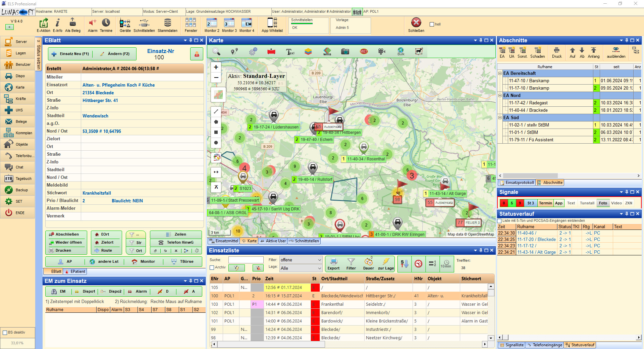The image size is (644, 349).
Task: Switch to Aktive User tab
Action: (x=273, y=241)
